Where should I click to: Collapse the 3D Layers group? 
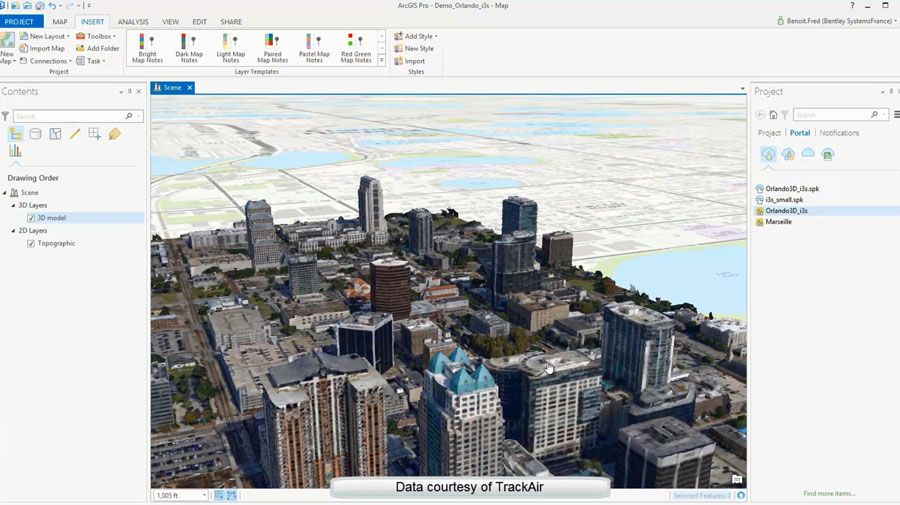tap(13, 205)
